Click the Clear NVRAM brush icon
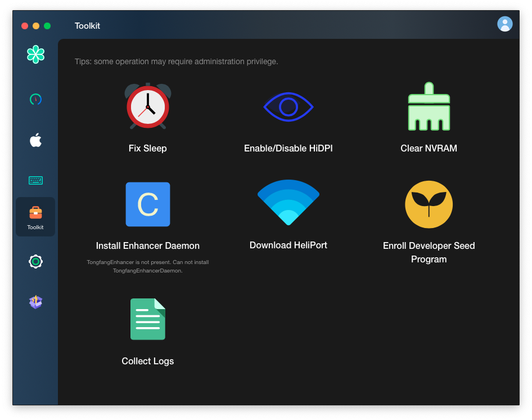 (429, 106)
